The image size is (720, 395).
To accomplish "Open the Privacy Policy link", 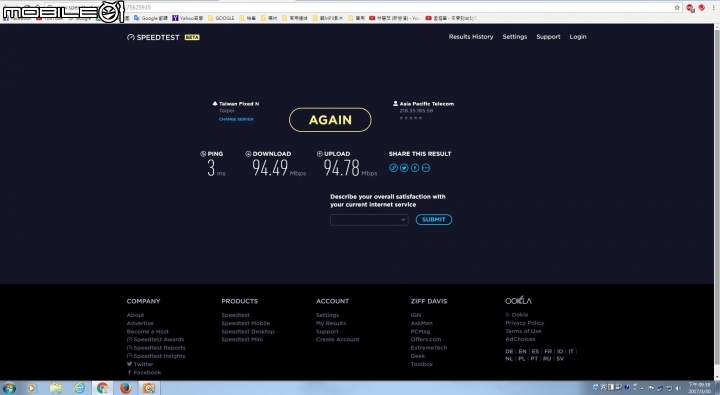I will click(x=525, y=323).
